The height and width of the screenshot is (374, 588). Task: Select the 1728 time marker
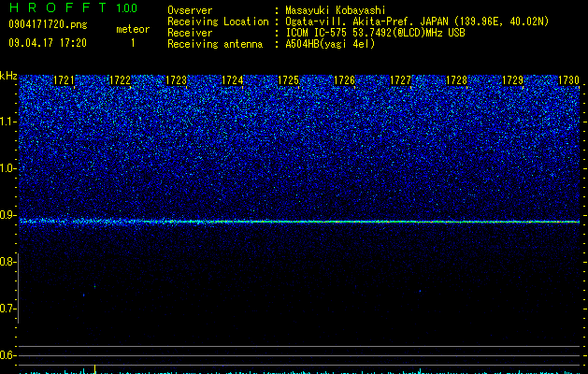[456, 80]
